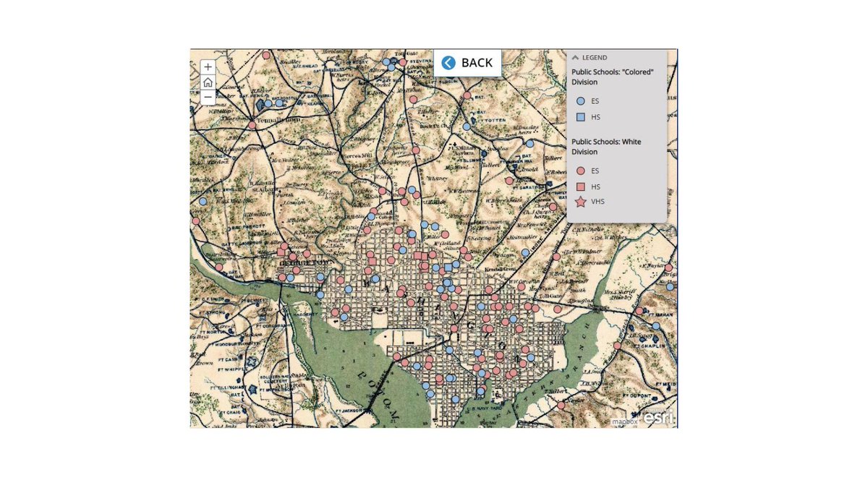Select the pink HS square legend symbol
Image resolution: width=868 pixels, height=488 pixels.
tap(580, 187)
